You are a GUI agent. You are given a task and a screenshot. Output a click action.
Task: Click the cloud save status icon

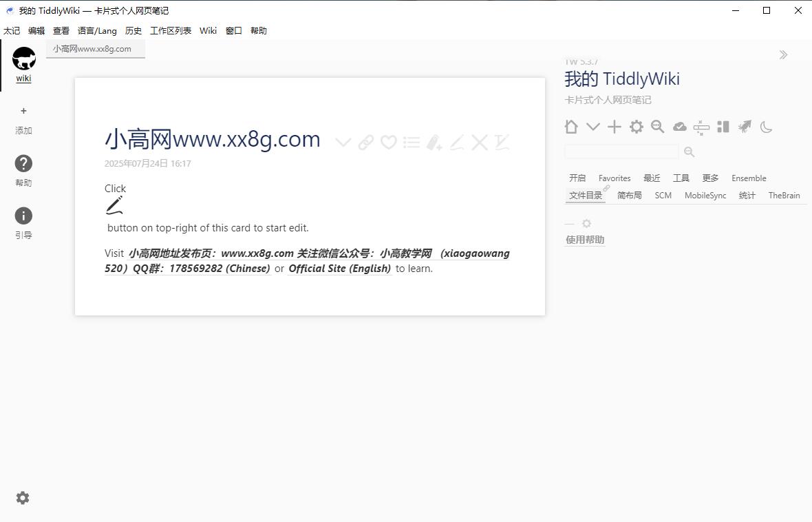(x=679, y=127)
